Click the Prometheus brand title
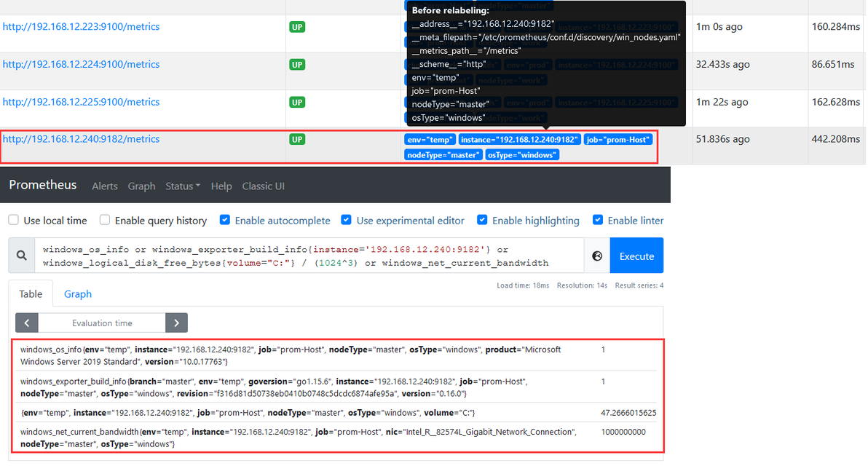 [43, 185]
